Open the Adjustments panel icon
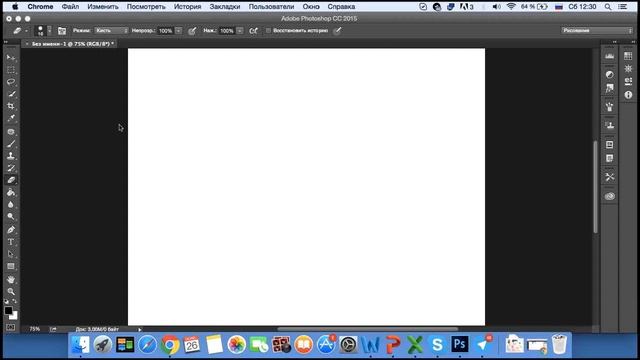Image resolution: width=640 pixels, height=360 pixels. [609, 75]
